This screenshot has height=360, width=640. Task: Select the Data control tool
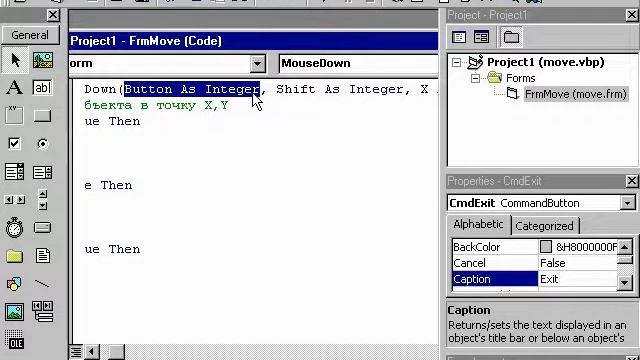42,312
